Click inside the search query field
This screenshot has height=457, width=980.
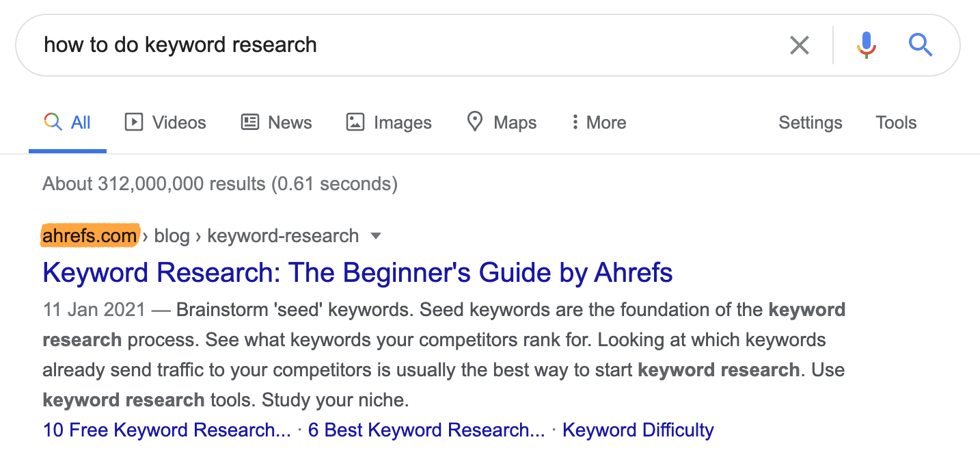pyautogui.click(x=410, y=45)
